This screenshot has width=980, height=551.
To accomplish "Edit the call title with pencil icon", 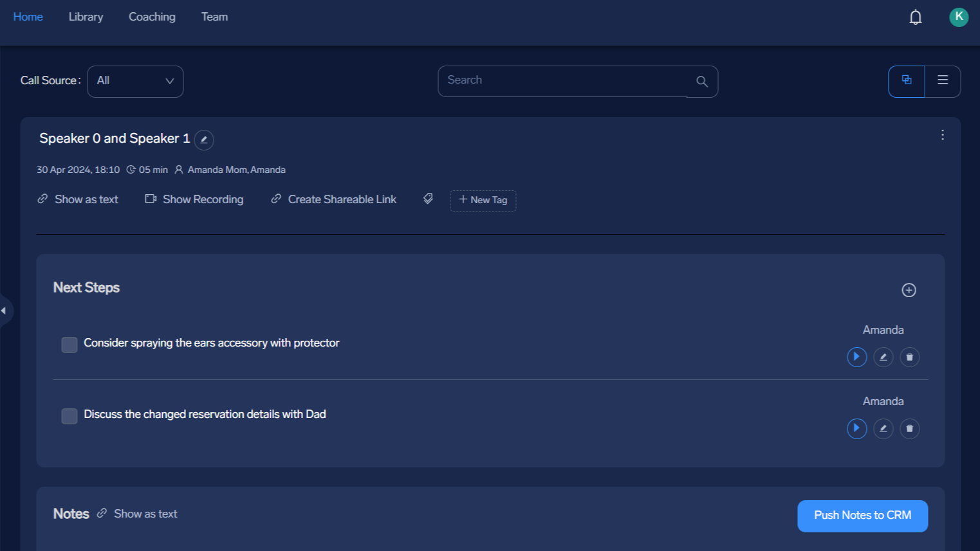I will [x=204, y=140].
